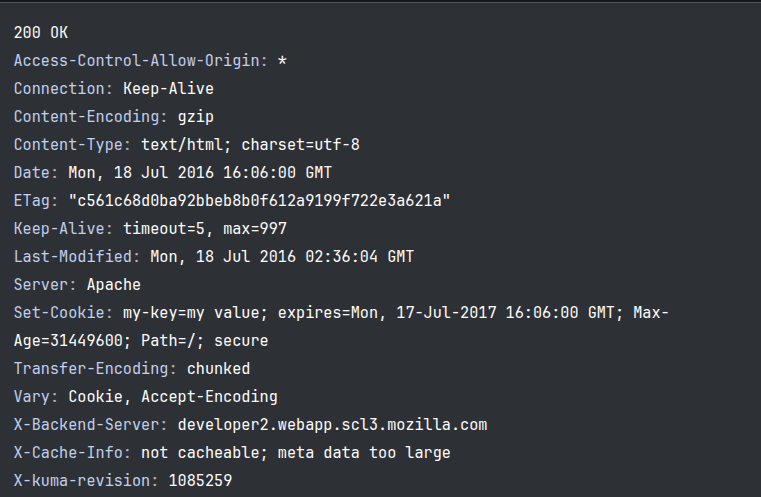Click the Apache server value

[114, 285]
